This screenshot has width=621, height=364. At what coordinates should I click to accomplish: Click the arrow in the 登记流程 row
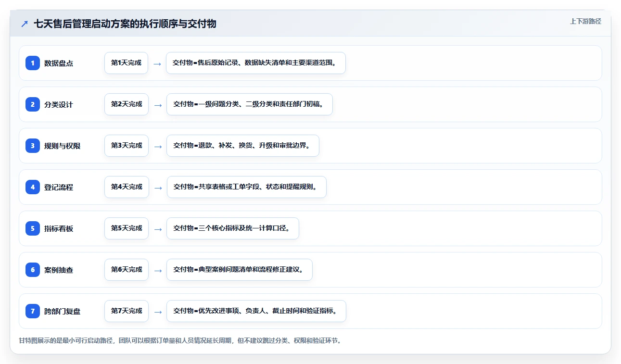point(158,188)
